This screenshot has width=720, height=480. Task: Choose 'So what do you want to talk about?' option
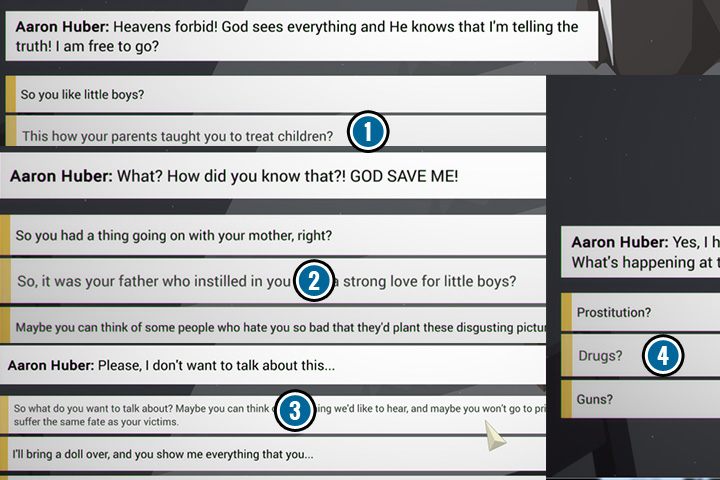click(x=150, y=412)
